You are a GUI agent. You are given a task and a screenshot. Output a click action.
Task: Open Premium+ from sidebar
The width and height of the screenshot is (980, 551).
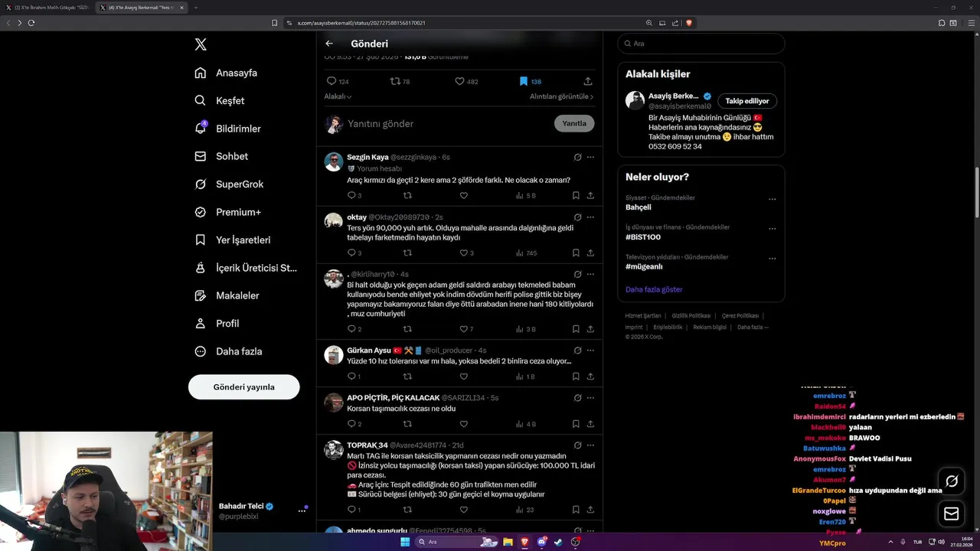(x=227, y=212)
